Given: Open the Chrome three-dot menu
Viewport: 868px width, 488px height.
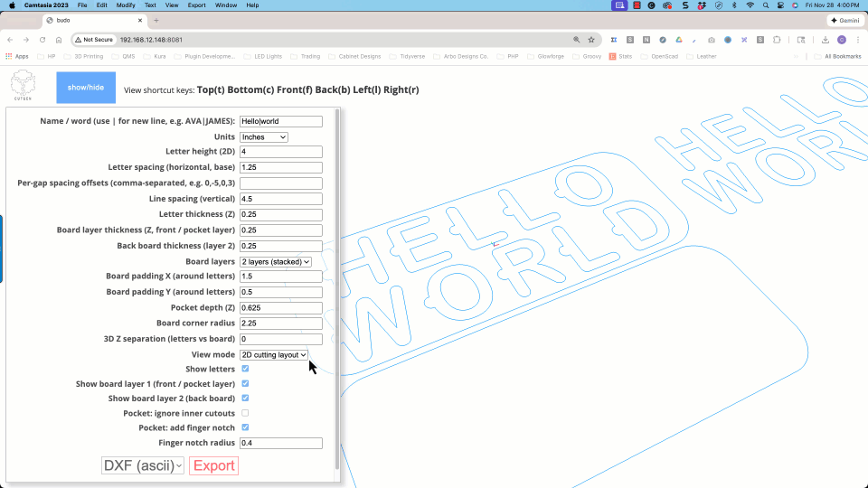Looking at the screenshot, I should pos(857,40).
